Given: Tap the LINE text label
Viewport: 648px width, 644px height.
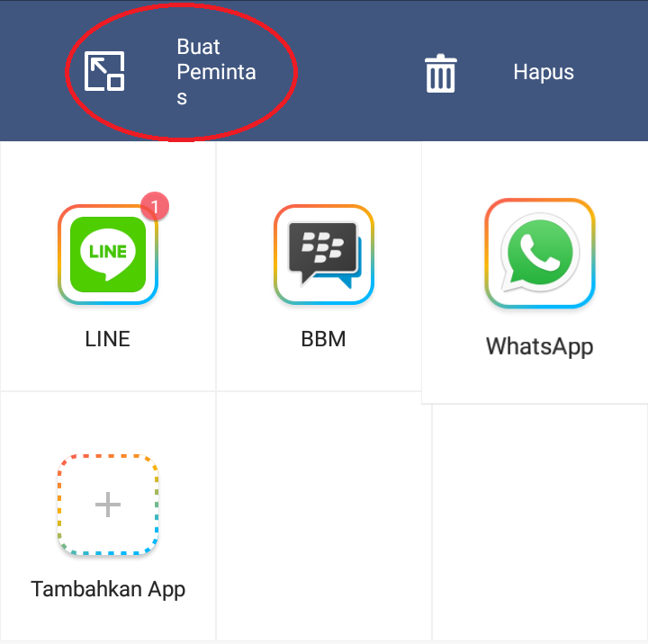Looking at the screenshot, I should point(107,339).
